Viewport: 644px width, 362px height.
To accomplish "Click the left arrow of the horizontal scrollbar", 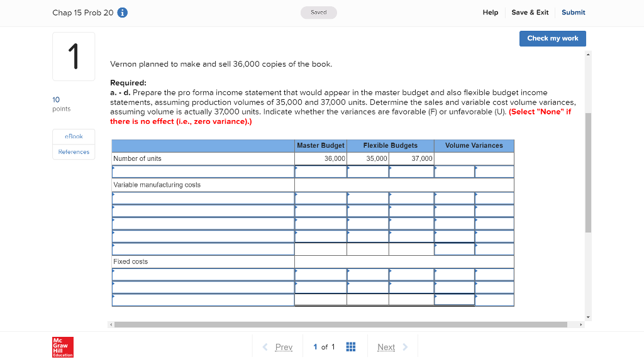I will tap(111, 324).
